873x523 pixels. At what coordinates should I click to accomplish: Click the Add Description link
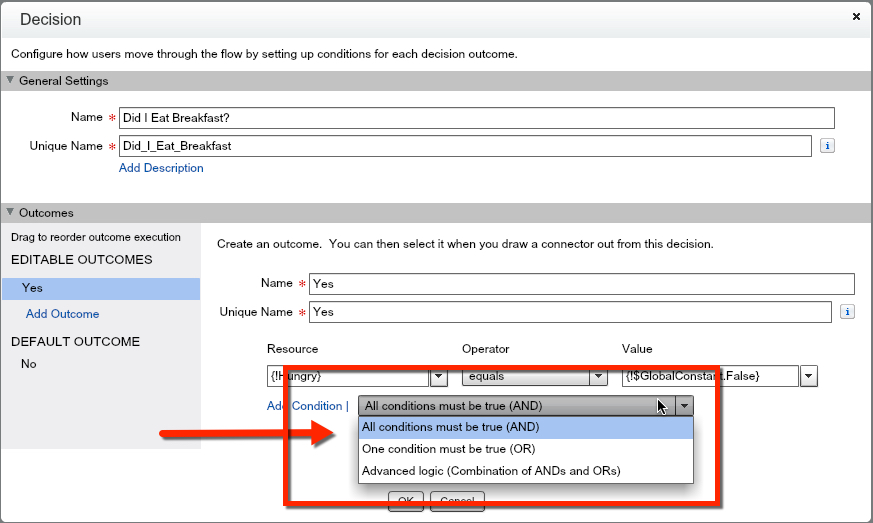coord(161,168)
